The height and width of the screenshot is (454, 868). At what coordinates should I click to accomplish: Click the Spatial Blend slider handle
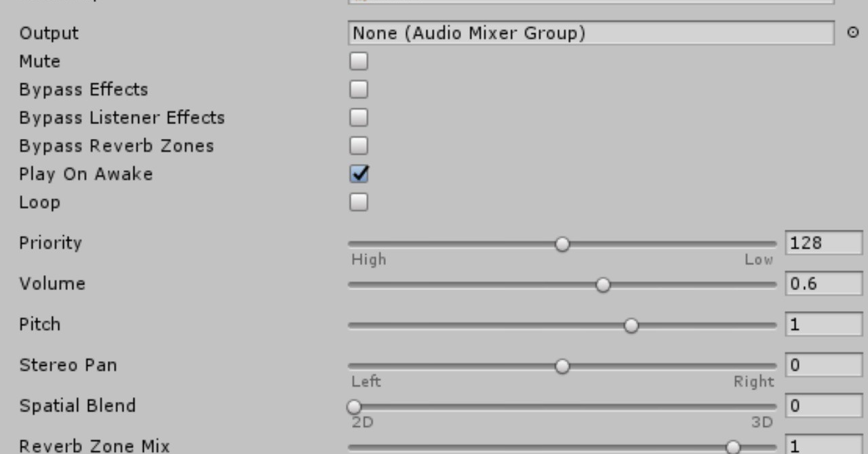pos(354,407)
